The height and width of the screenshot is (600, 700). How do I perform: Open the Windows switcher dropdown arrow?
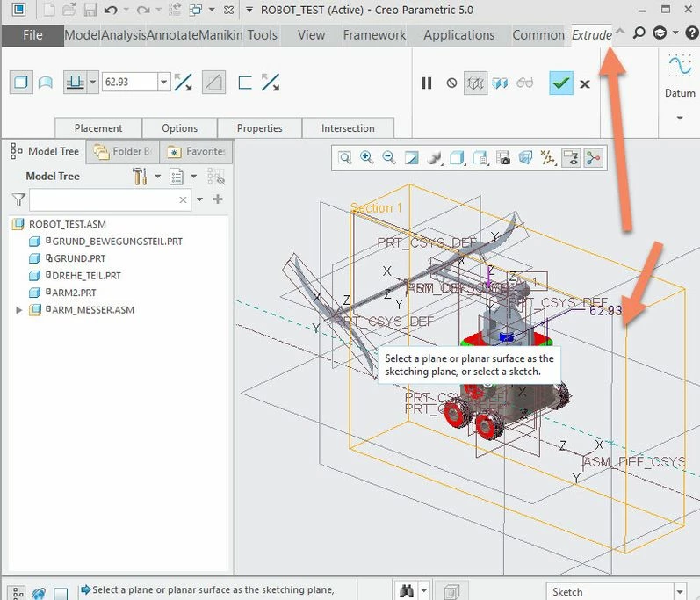click(x=212, y=10)
